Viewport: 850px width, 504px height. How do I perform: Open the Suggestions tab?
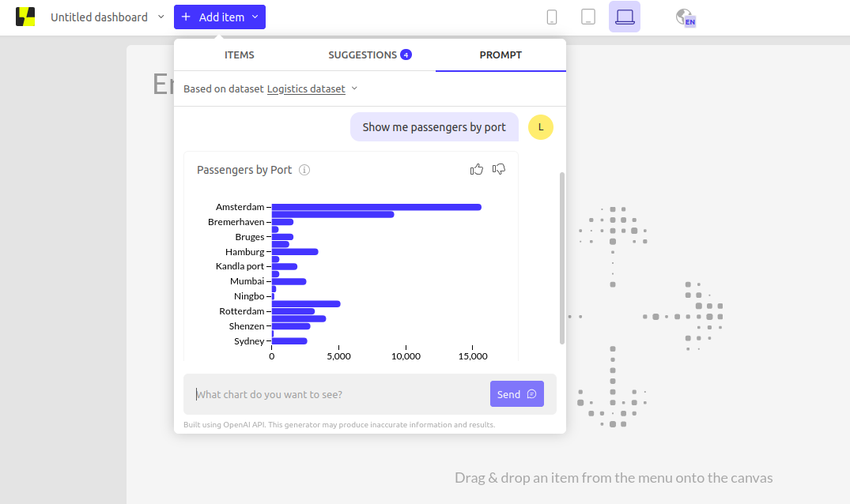pos(369,55)
